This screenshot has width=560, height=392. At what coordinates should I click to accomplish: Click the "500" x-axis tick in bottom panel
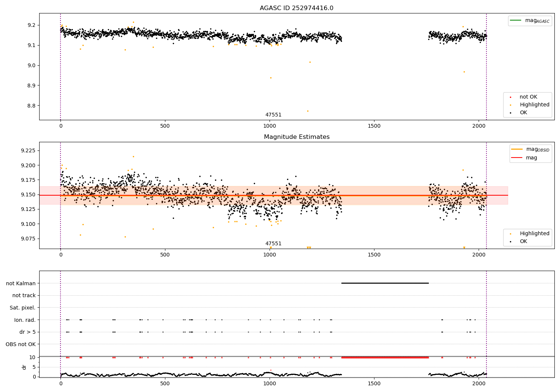point(165,384)
